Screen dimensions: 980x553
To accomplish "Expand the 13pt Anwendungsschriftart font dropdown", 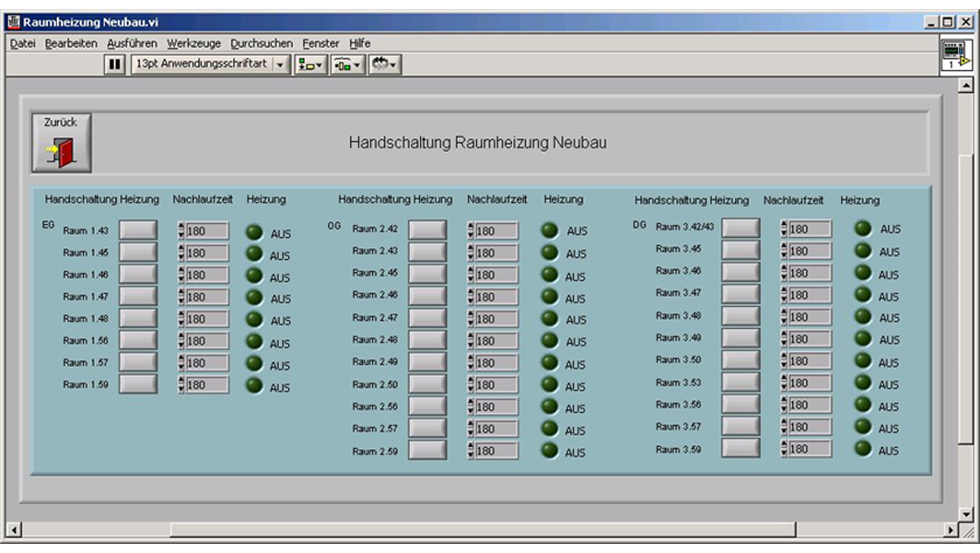I will click(x=280, y=65).
